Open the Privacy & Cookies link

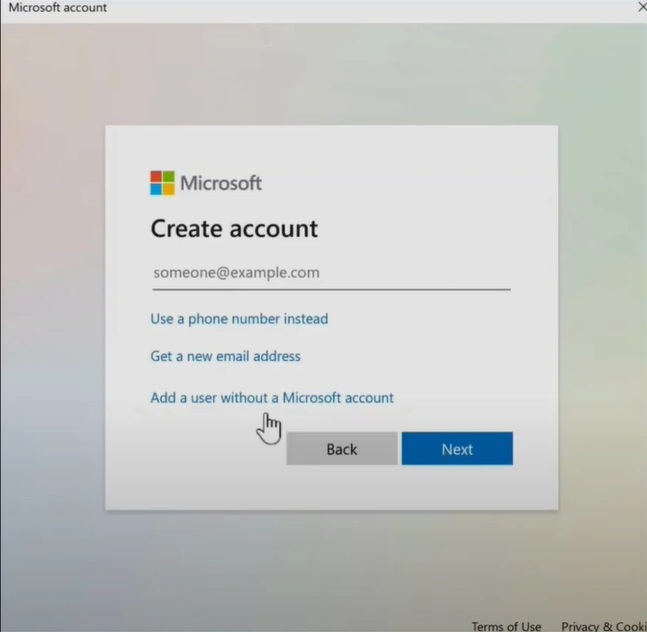tap(604, 626)
